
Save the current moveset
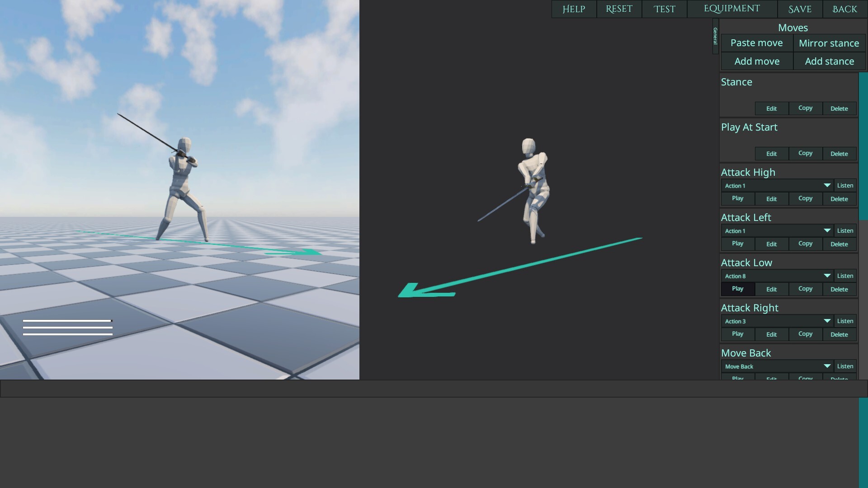799,9
